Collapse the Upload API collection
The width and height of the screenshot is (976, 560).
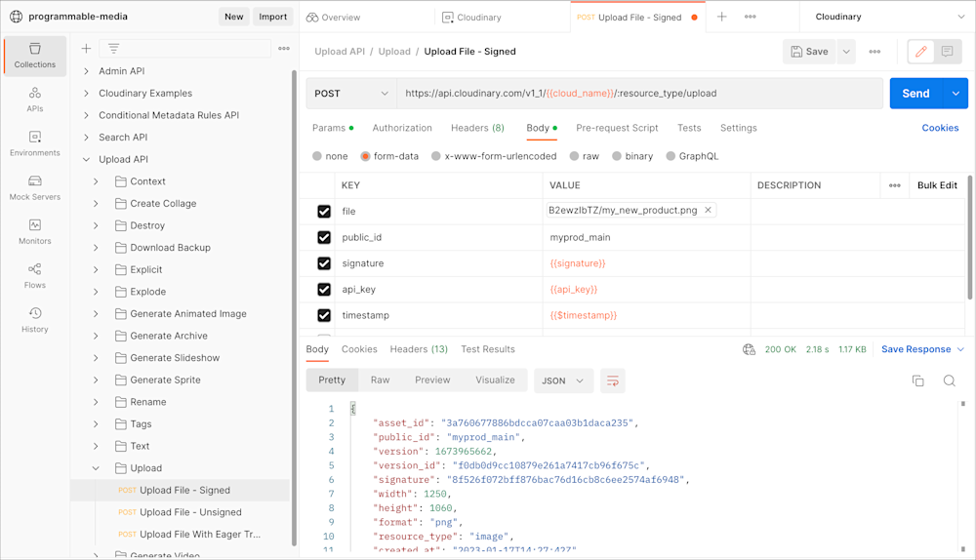coord(86,159)
